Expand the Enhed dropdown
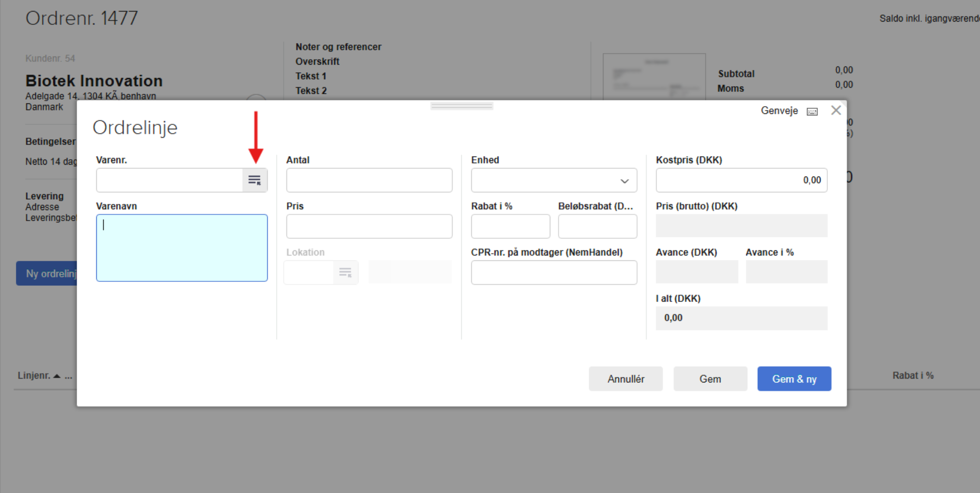The image size is (980, 493). [624, 181]
